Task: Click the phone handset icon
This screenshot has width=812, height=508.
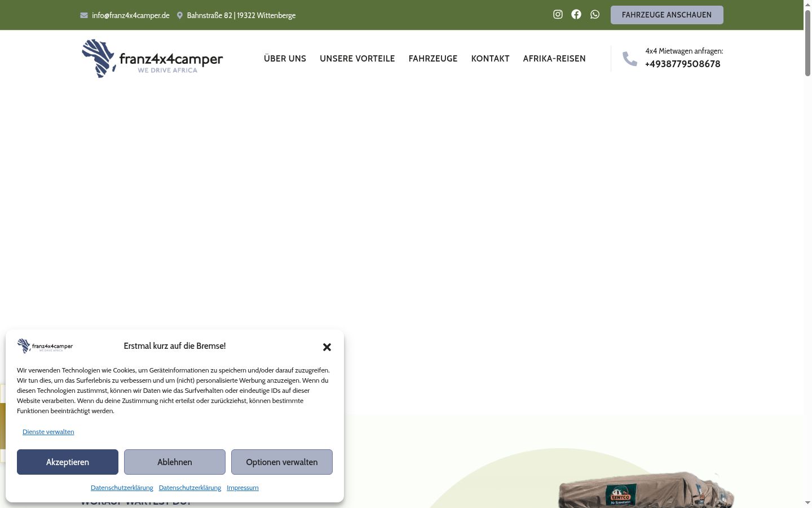Action: 630,59
